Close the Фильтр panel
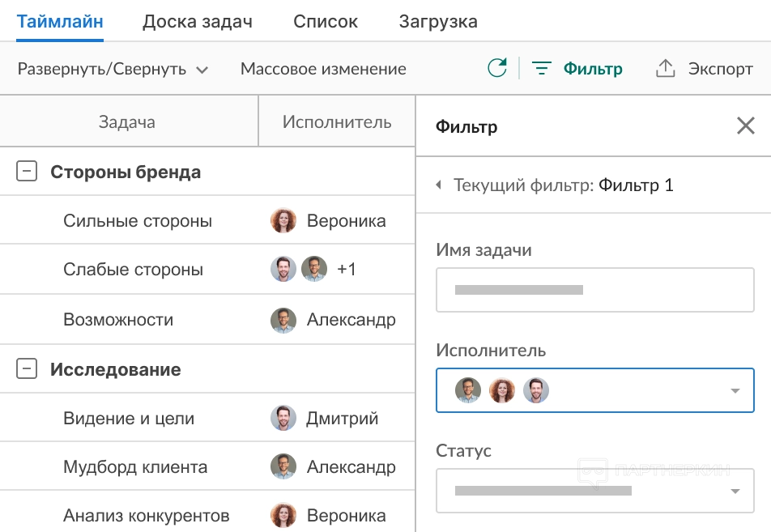Image resolution: width=771 pixels, height=532 pixels. point(745,126)
